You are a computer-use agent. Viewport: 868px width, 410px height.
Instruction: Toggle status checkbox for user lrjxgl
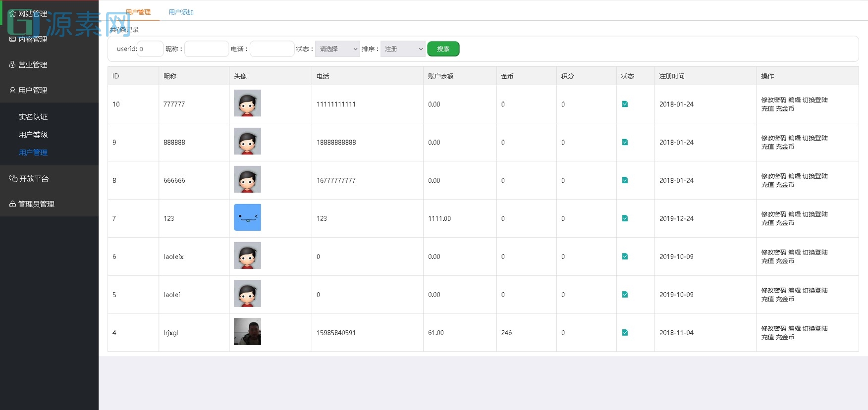point(625,333)
